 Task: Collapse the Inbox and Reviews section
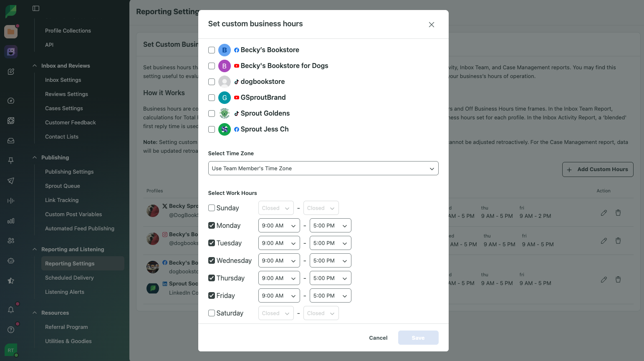[35, 66]
